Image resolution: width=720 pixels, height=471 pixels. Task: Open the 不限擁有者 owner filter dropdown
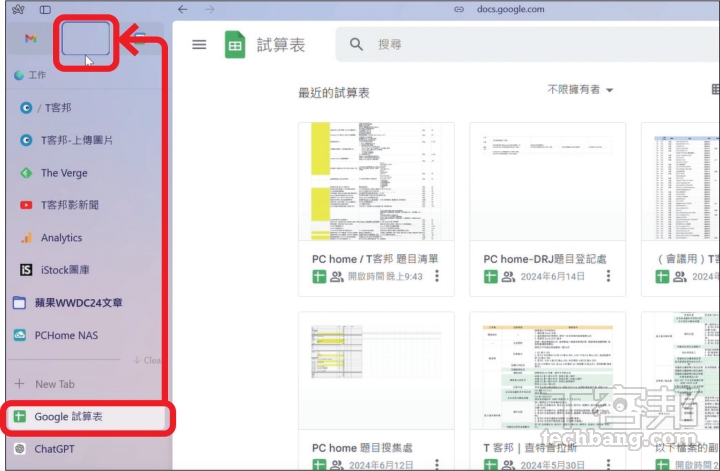click(x=580, y=90)
